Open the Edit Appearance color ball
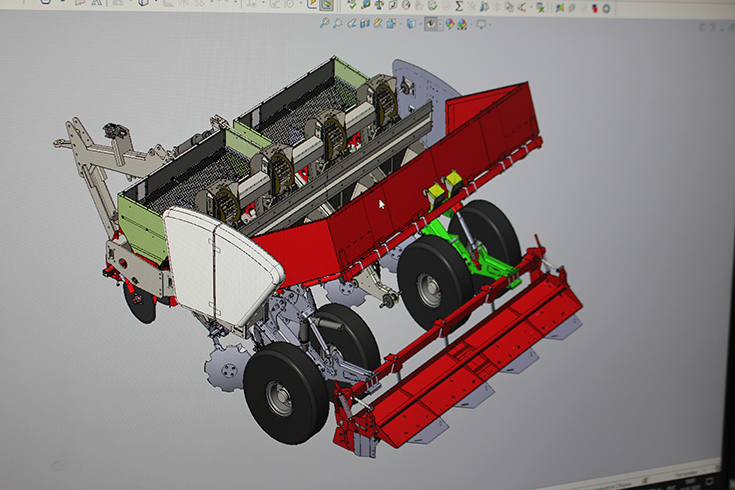The image size is (735, 490). (449, 23)
